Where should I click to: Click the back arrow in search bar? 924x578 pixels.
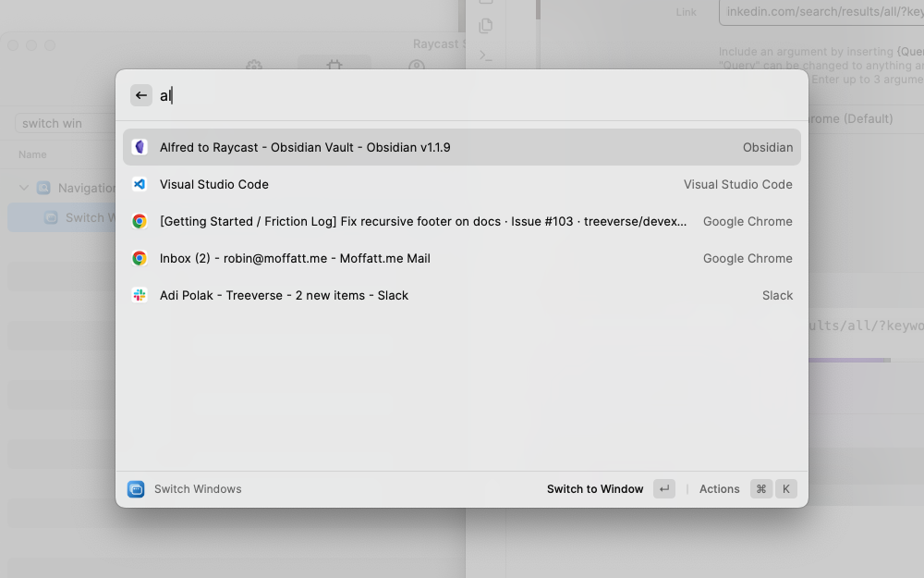(x=140, y=95)
